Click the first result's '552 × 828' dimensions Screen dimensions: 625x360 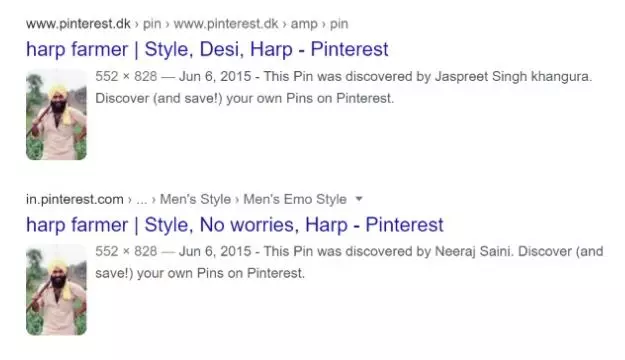pos(126,76)
